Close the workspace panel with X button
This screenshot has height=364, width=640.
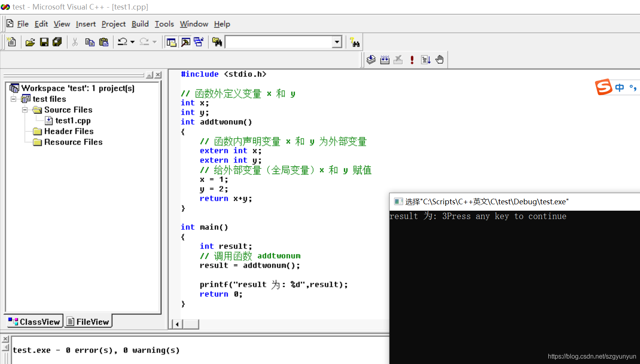158,75
